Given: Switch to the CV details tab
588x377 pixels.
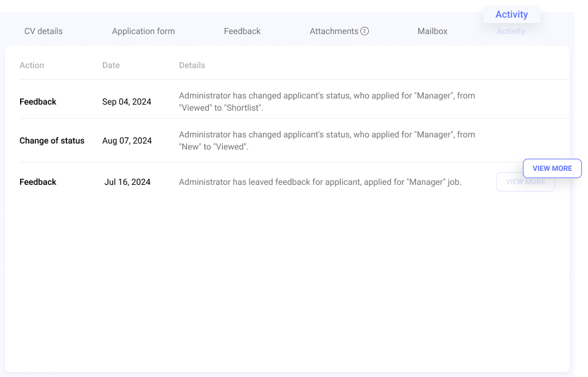Looking at the screenshot, I should tap(43, 31).
